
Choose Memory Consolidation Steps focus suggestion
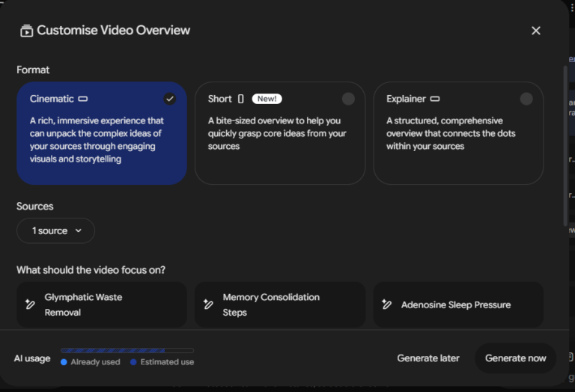(280, 304)
